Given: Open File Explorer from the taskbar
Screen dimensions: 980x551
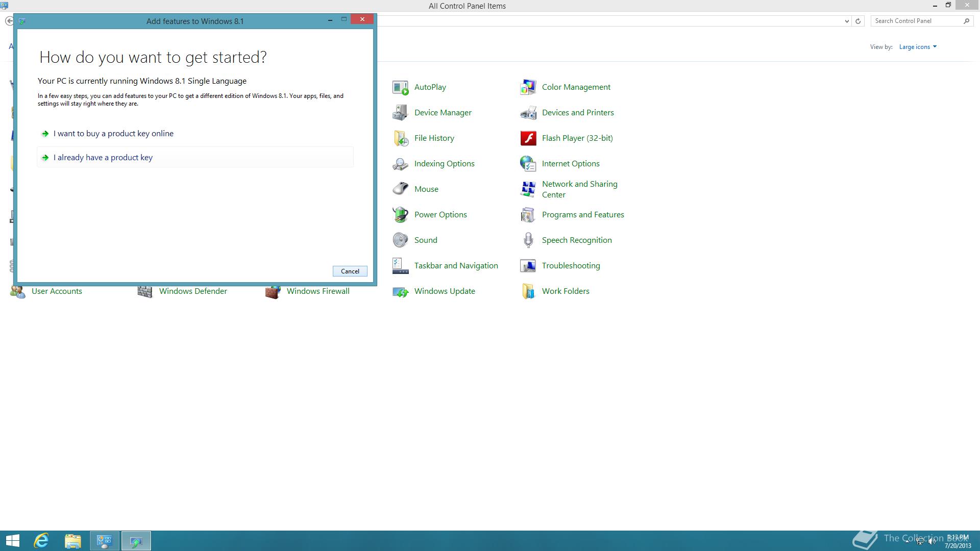Looking at the screenshot, I should [x=73, y=541].
